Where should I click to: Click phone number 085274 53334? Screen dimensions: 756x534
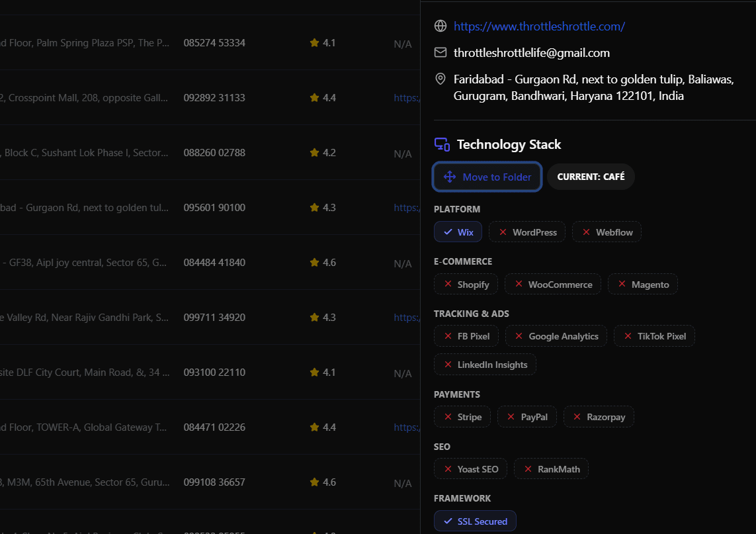pos(214,43)
